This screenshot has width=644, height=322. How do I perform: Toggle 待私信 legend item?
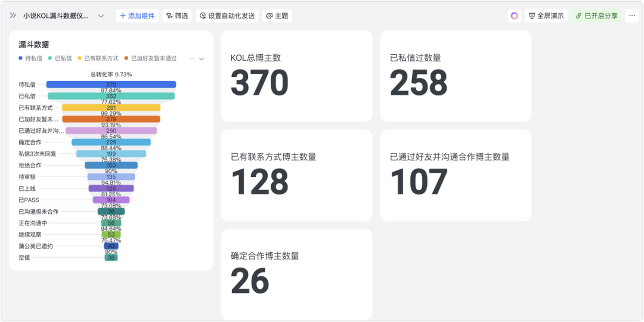pyautogui.click(x=30, y=58)
